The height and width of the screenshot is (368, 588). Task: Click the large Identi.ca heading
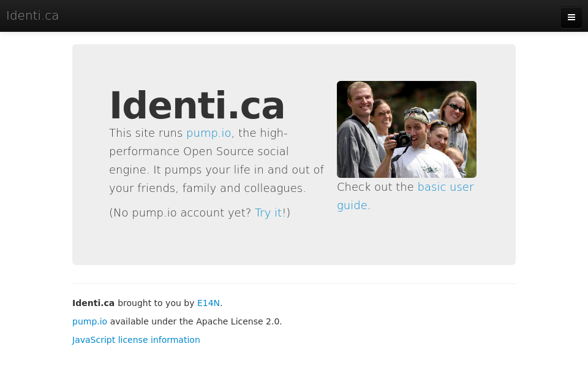197,106
